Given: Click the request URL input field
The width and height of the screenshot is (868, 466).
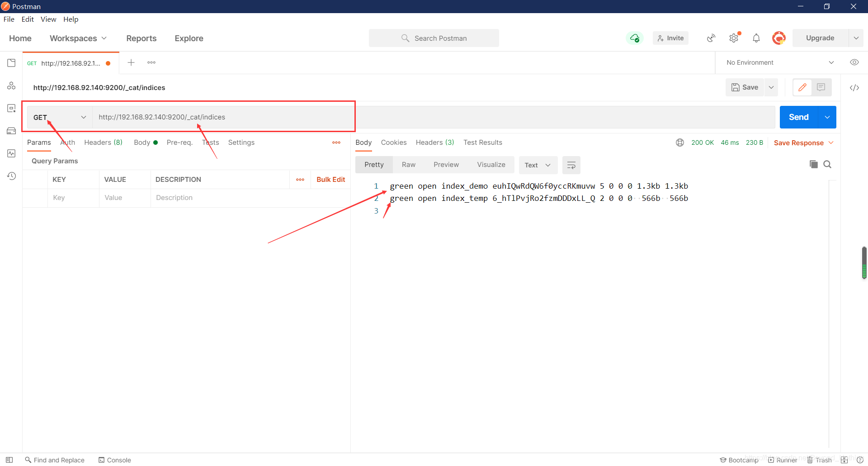Looking at the screenshot, I should [434, 117].
